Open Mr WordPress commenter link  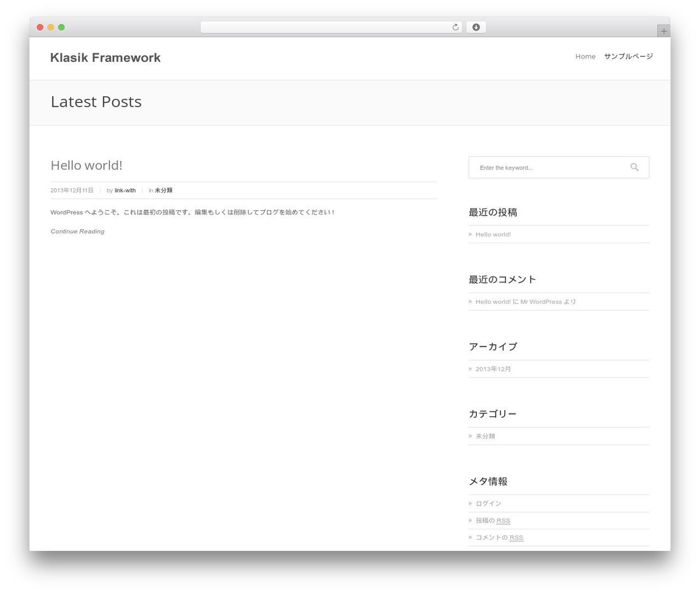click(x=541, y=301)
